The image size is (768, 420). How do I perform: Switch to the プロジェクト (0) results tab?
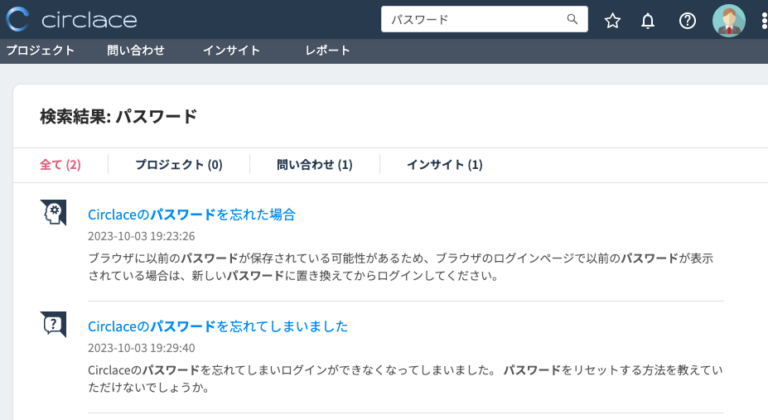(x=178, y=164)
